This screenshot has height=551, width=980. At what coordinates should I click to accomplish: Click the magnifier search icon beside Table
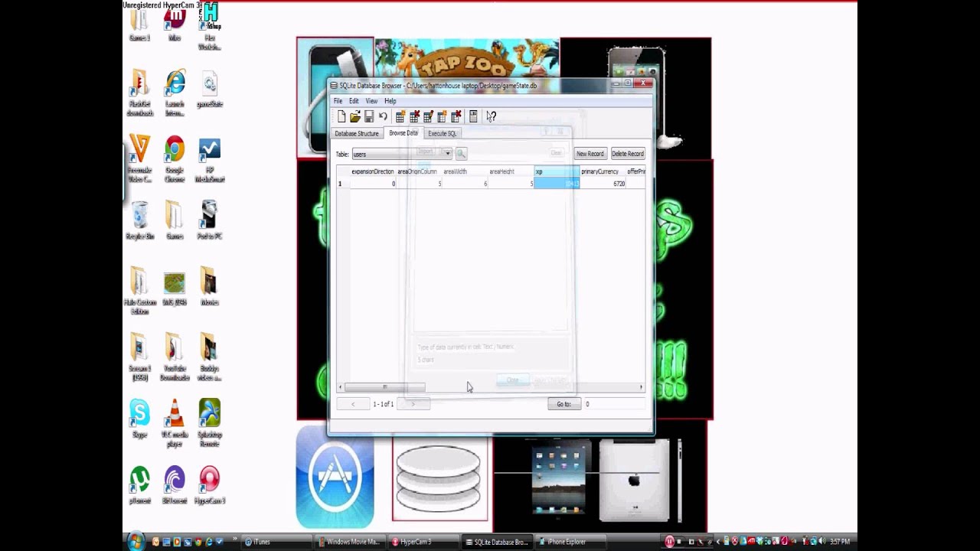tap(461, 154)
